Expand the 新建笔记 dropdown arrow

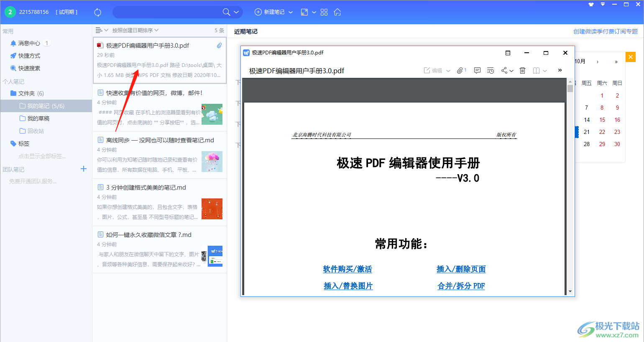tap(291, 12)
